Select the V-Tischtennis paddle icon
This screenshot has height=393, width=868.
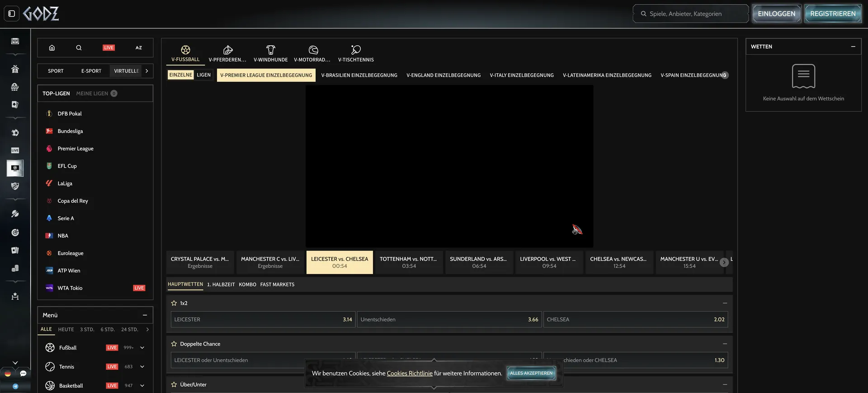click(356, 50)
